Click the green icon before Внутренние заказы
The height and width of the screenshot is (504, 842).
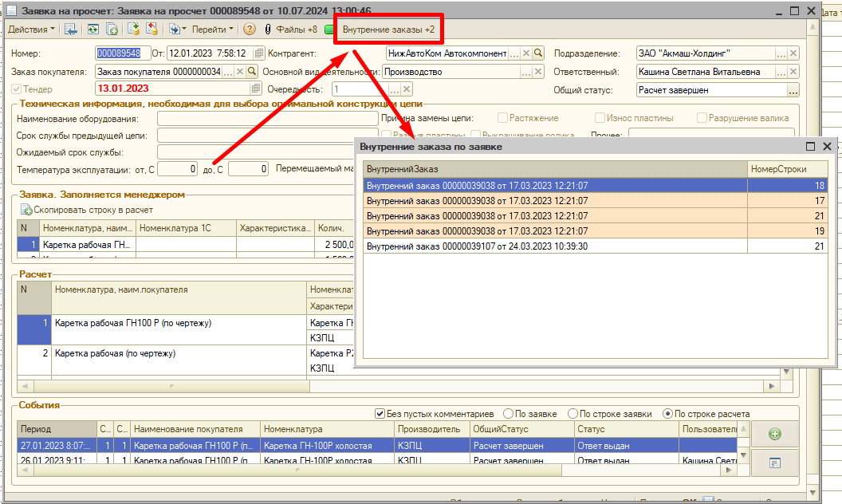[329, 30]
